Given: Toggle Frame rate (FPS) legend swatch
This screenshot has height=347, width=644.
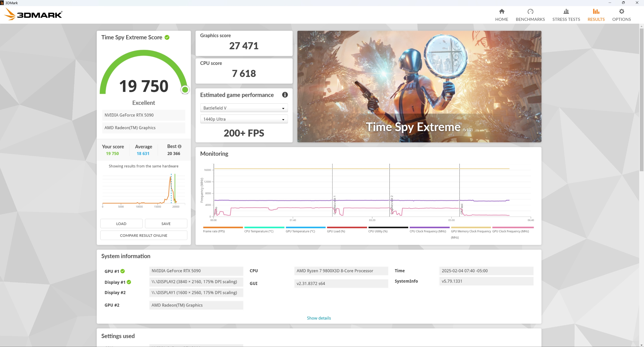Looking at the screenshot, I should pyautogui.click(x=223, y=227).
